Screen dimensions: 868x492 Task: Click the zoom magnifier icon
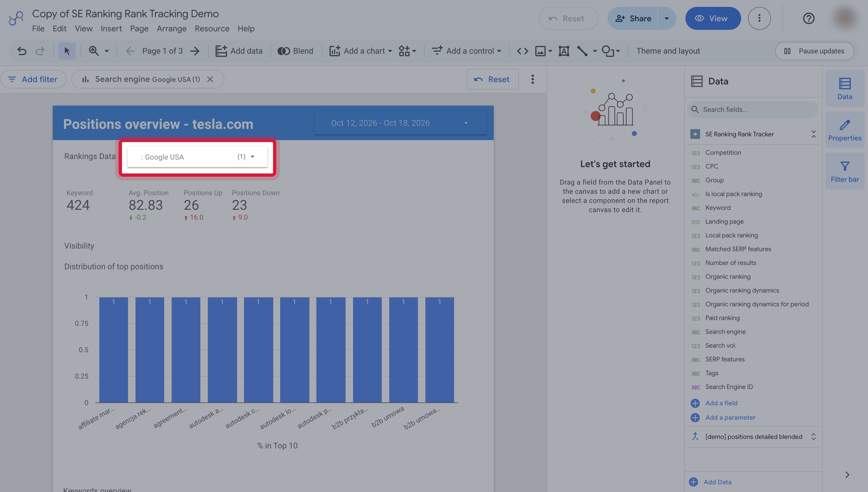(x=94, y=51)
